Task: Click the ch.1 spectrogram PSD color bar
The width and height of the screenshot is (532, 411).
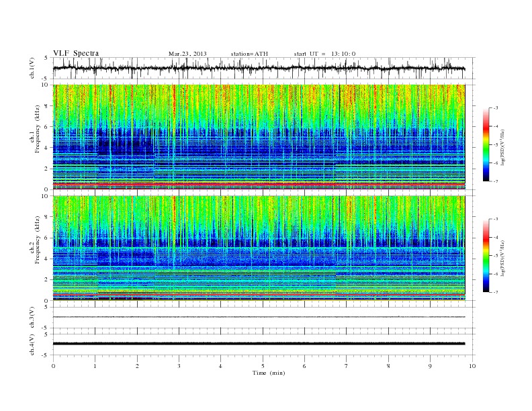Action: pyautogui.click(x=486, y=144)
